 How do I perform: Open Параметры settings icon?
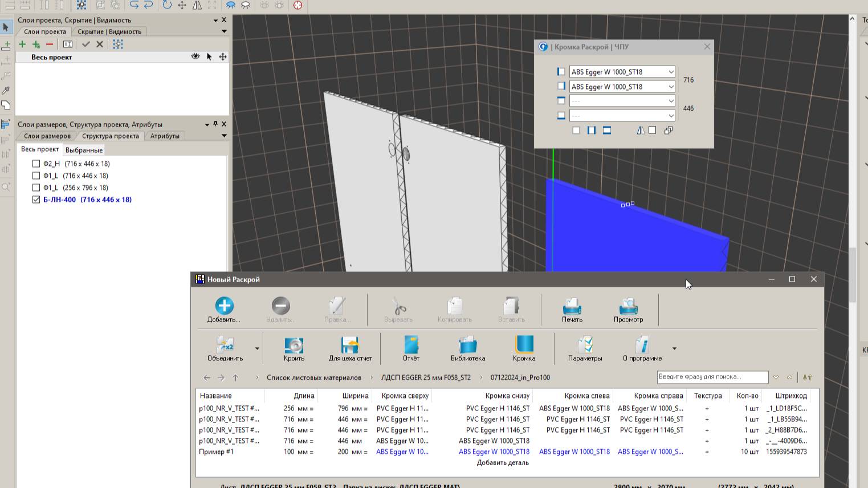tap(585, 348)
